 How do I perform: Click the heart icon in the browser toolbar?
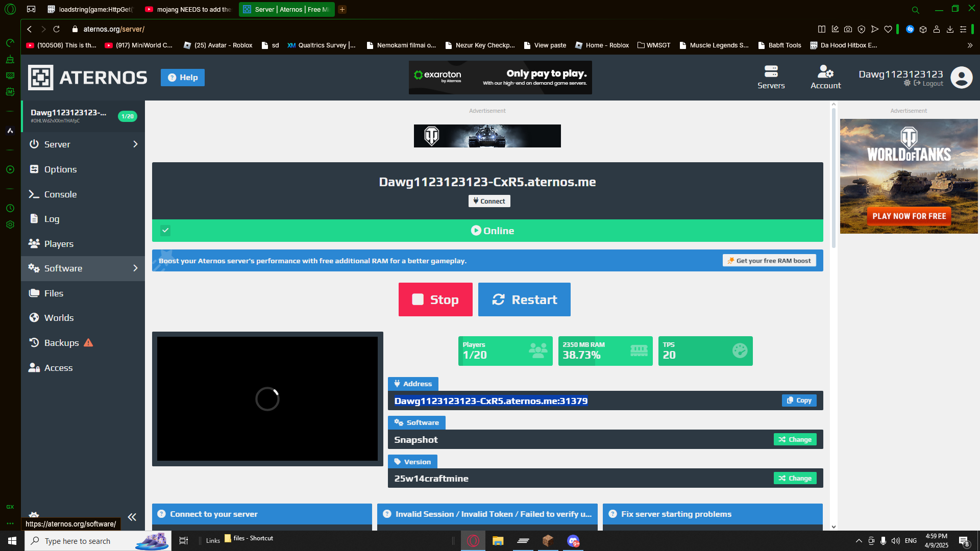[888, 29]
